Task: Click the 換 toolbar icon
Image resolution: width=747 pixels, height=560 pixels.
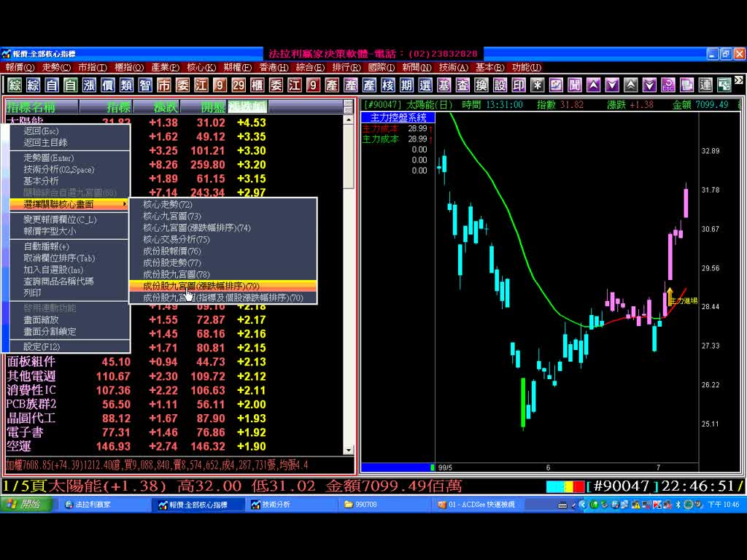Action: [x=481, y=85]
